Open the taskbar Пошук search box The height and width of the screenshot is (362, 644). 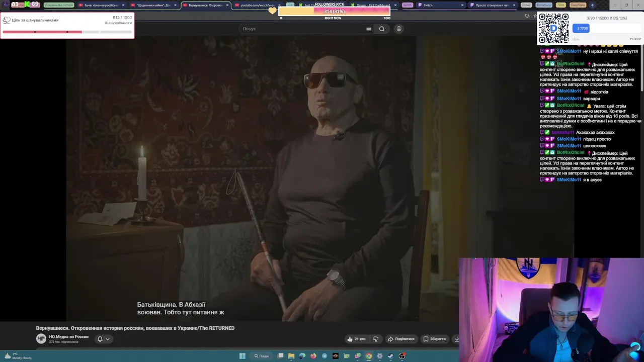pos(262,356)
